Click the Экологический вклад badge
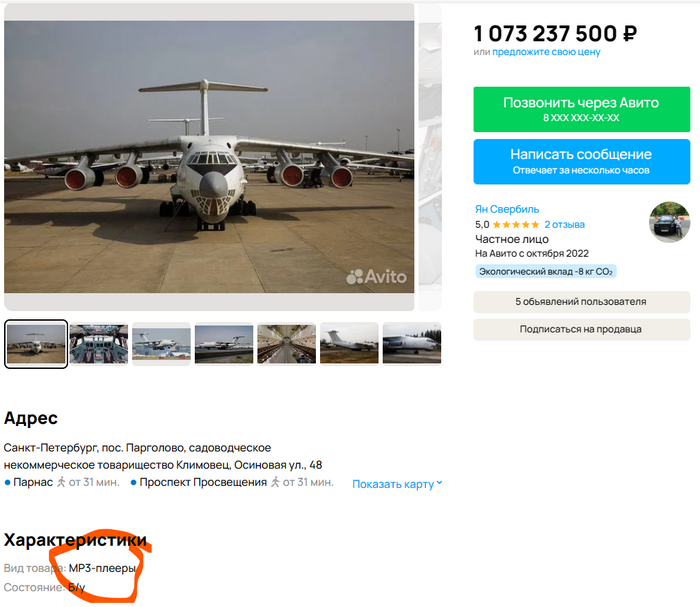 546,271
